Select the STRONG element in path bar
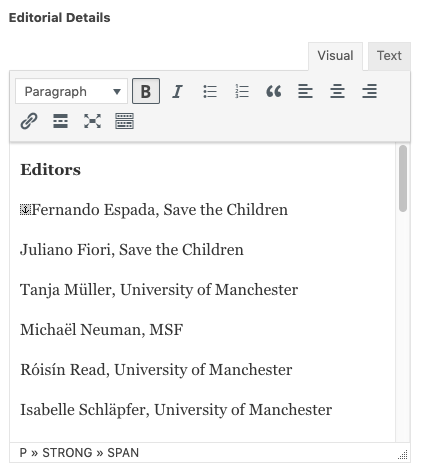422x470 pixels. point(67,453)
